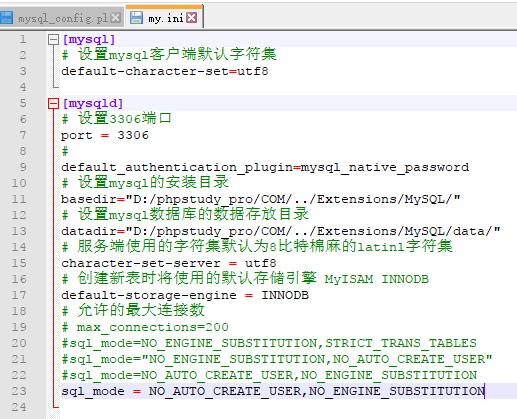Click line number 23 in the margin

[19, 391]
